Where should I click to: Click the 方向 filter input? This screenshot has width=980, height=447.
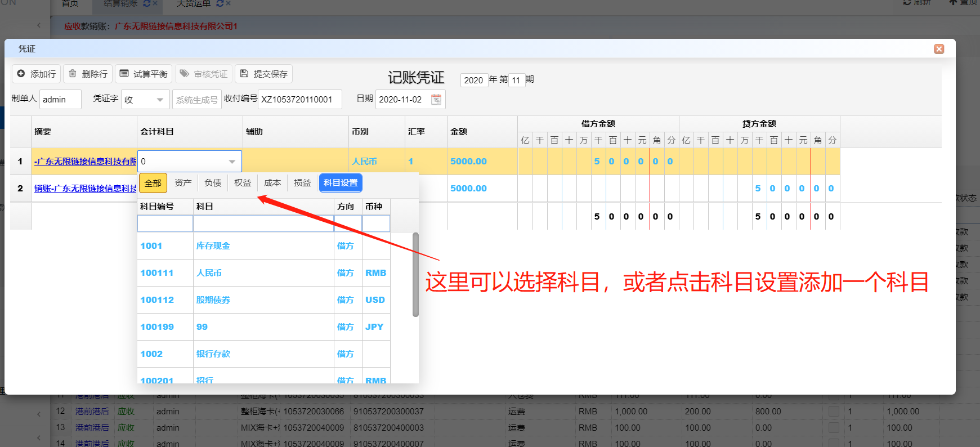tap(348, 223)
